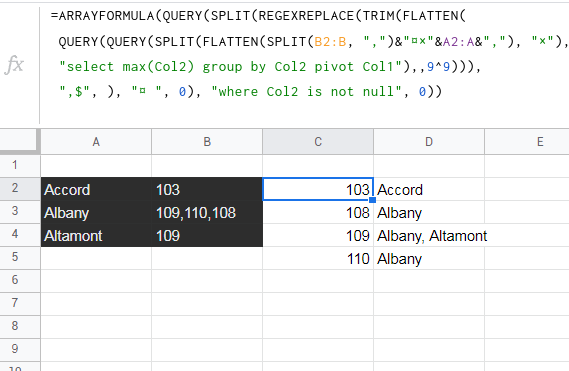This screenshot has height=371, width=569.
Task: Click the ARRAYFORMULA text in formula bar
Action: coord(106,16)
